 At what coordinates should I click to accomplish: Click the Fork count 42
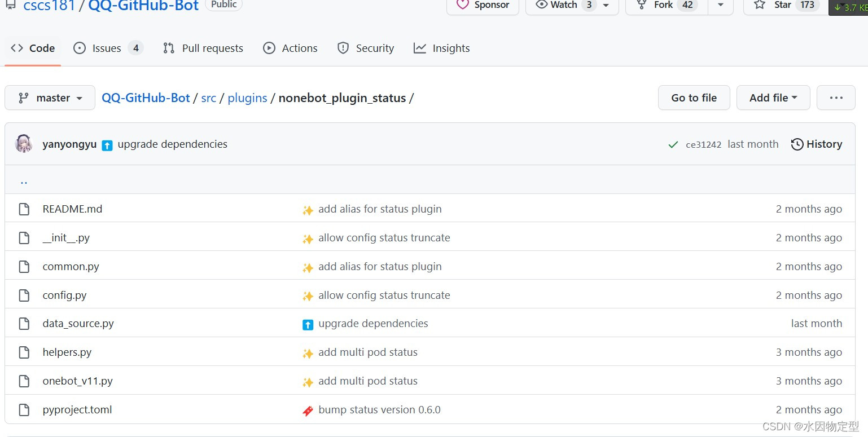[687, 5]
